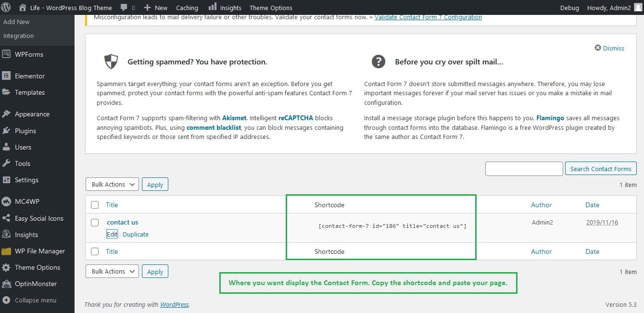Click the Elementor sidebar icon

(6, 76)
